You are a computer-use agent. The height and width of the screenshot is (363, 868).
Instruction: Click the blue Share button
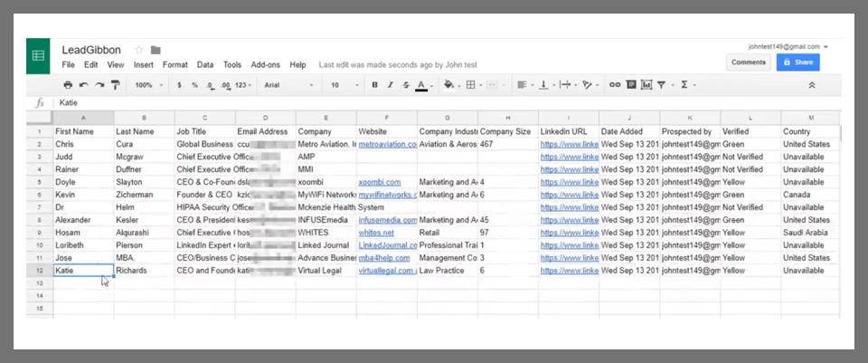tap(797, 62)
